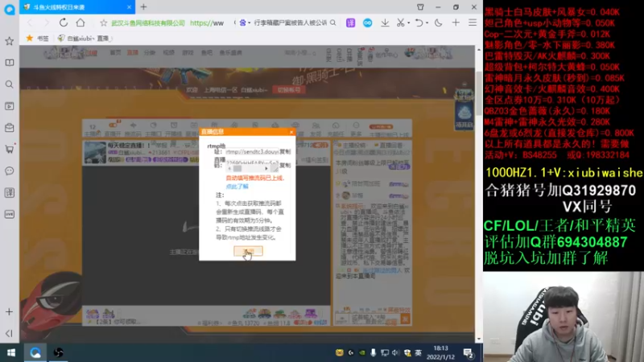Open the browser from the taskbar
The height and width of the screenshot is (362, 644).
[35, 352]
